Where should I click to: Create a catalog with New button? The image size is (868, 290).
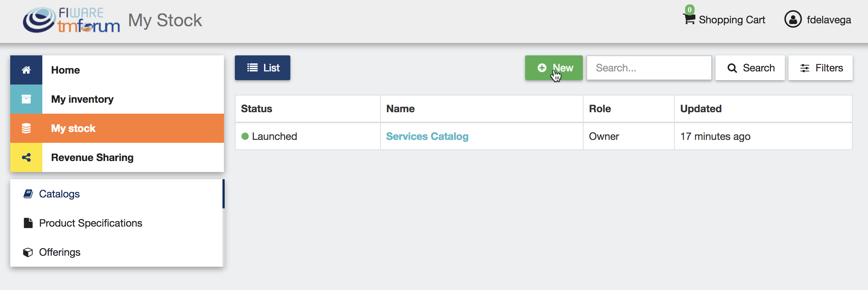coord(554,68)
